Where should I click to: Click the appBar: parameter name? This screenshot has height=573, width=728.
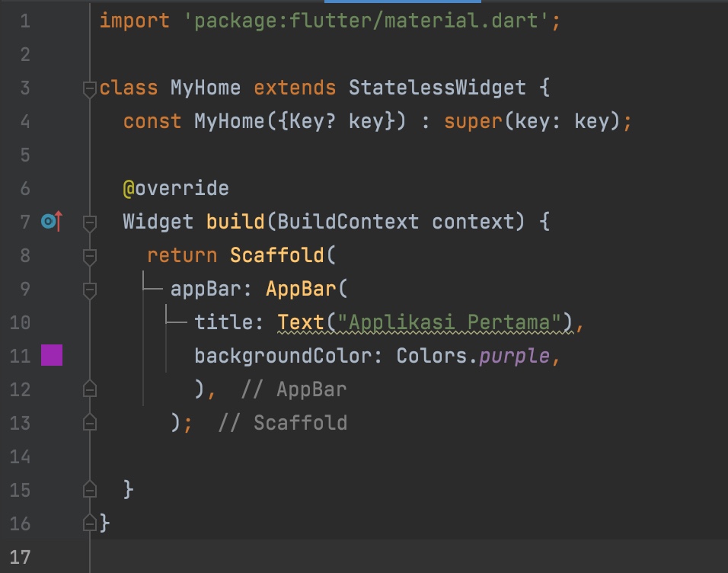click(x=211, y=289)
